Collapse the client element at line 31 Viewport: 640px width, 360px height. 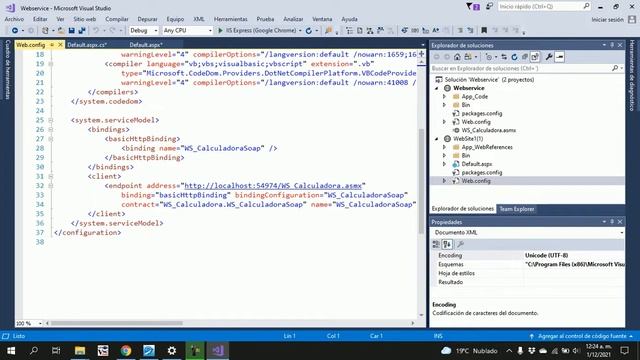[51, 176]
